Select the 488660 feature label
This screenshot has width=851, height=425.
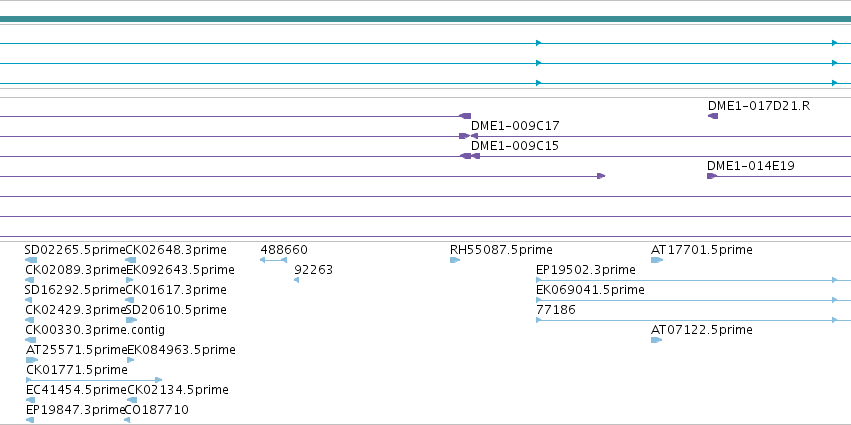pyautogui.click(x=284, y=250)
